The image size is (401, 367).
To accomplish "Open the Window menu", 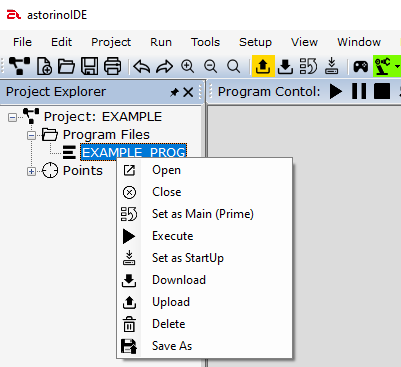I will (x=359, y=42).
